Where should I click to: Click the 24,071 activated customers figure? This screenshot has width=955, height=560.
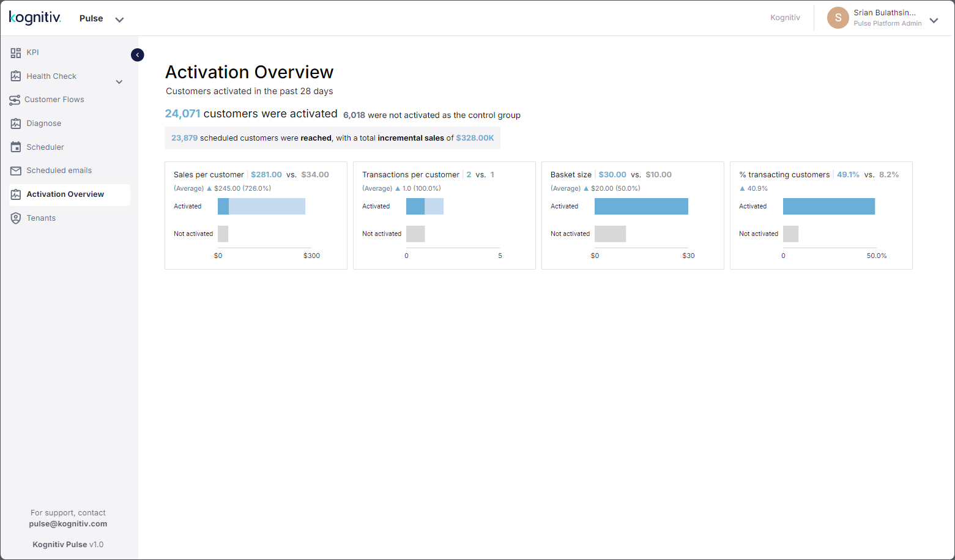point(182,114)
